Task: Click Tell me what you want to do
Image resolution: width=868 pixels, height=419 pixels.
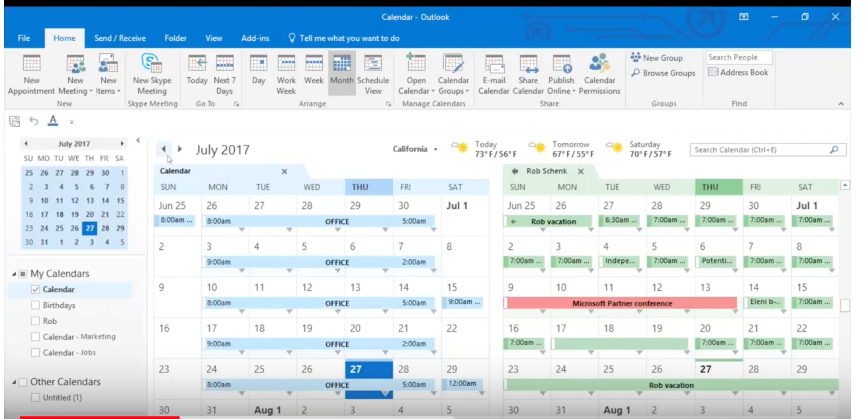Action: [x=344, y=38]
